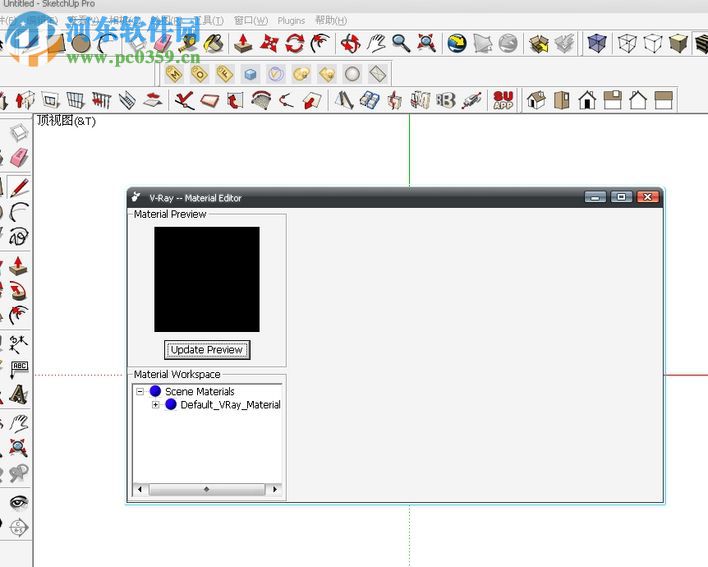Open the SU APP plugin icon
This screenshot has height=567, width=708.
pos(503,100)
